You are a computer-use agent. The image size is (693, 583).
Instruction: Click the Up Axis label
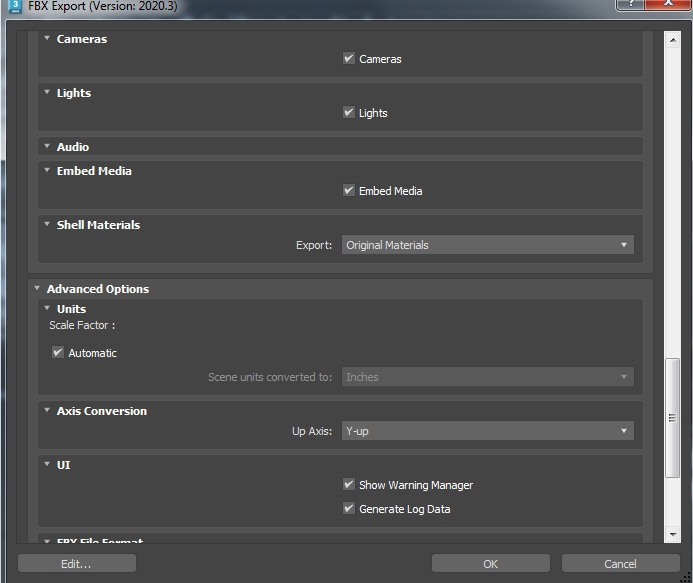(312, 431)
